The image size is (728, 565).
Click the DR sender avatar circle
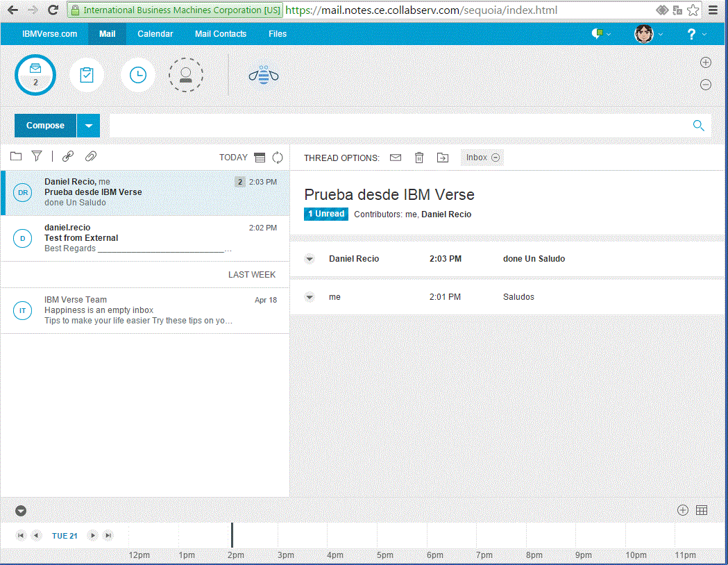23,193
